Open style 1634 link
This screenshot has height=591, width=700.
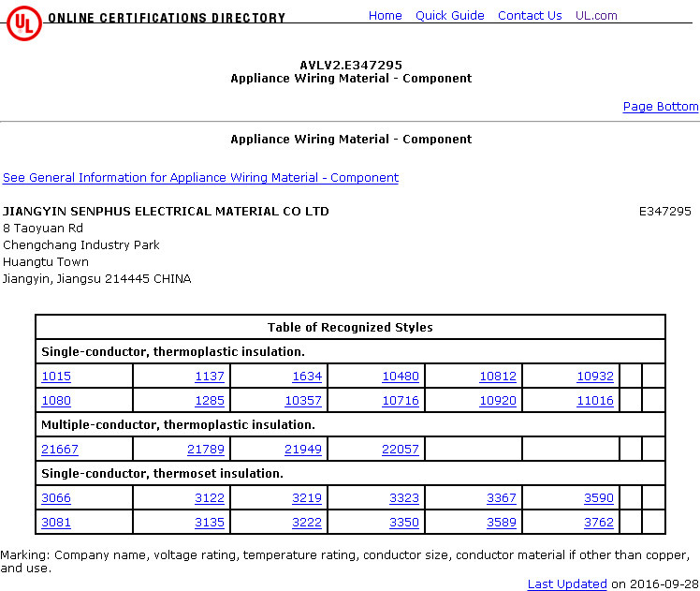coord(307,377)
